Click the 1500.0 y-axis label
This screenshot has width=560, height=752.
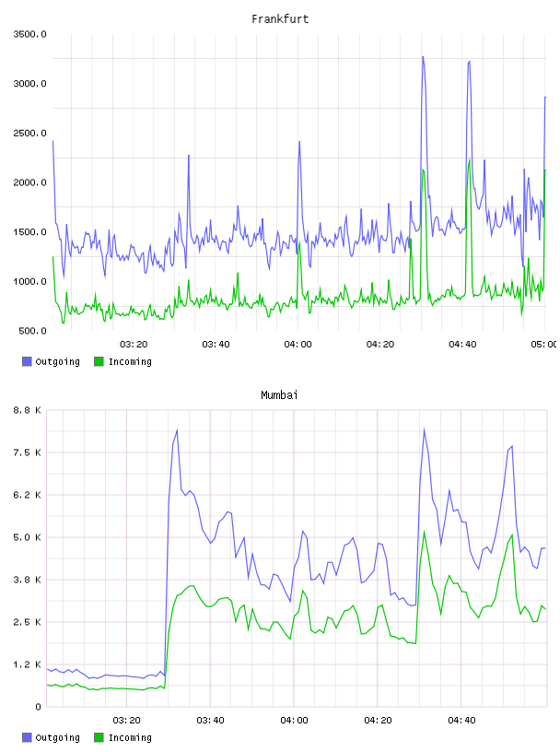click(x=29, y=232)
